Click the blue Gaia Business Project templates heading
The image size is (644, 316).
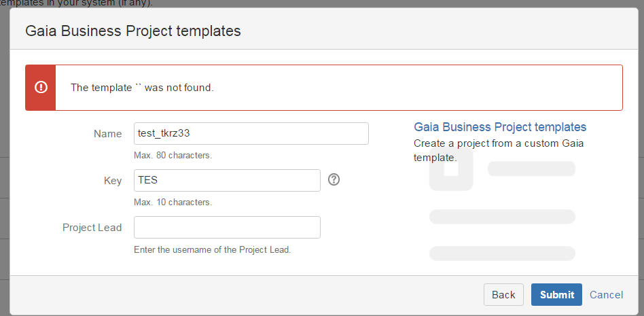coord(500,126)
